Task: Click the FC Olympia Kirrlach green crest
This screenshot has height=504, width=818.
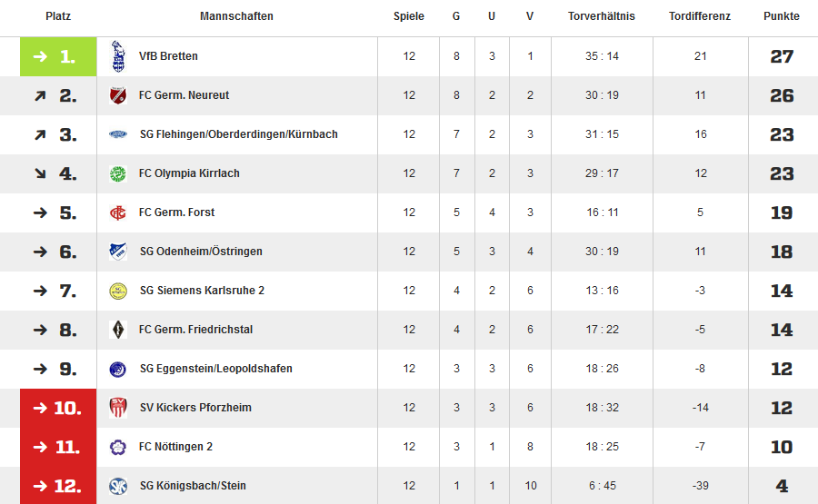Action: point(118,173)
